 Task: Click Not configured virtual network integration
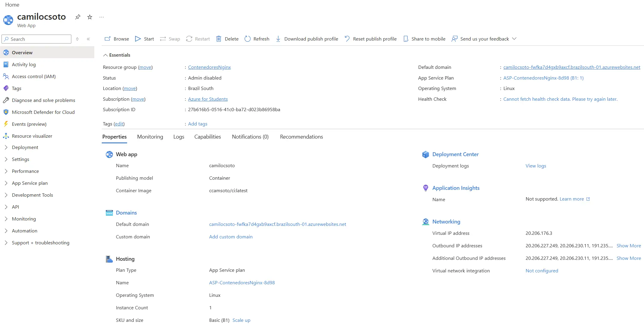tap(542, 271)
